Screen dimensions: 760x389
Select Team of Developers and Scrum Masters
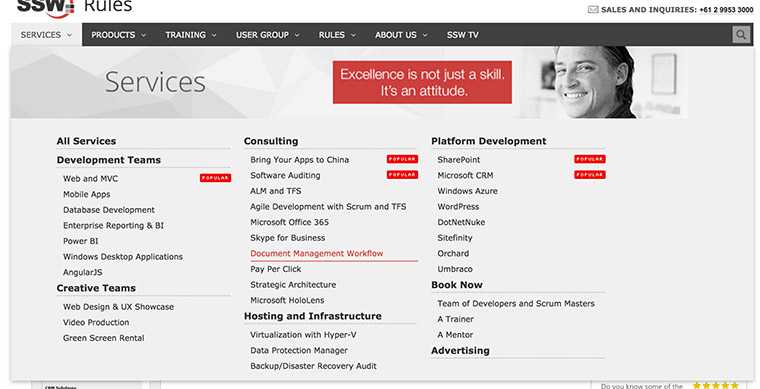[516, 304]
